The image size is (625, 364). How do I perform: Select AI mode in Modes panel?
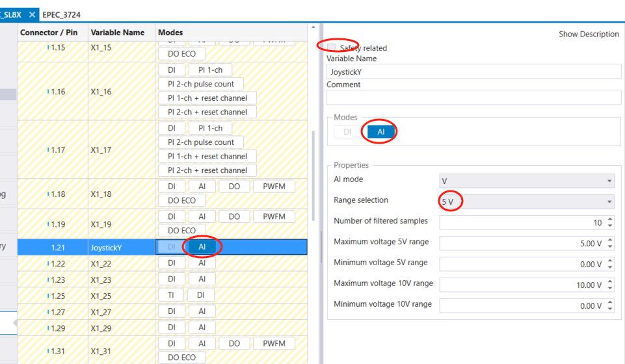pos(381,131)
